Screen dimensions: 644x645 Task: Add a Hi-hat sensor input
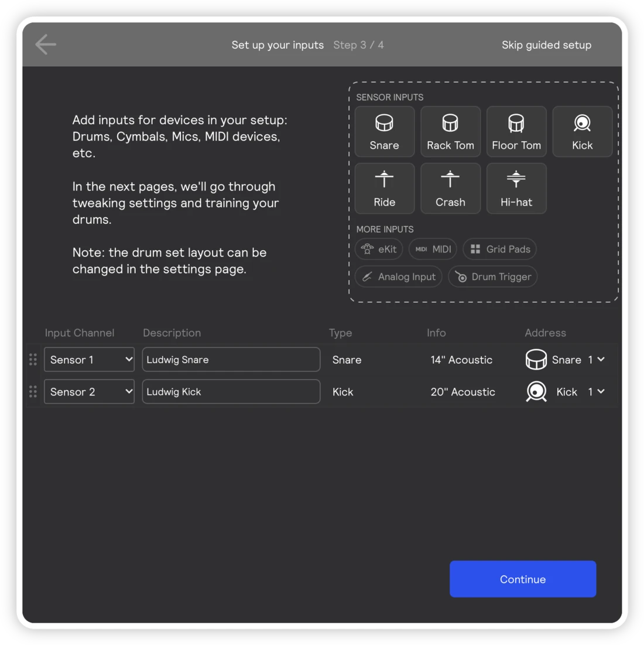pyautogui.click(x=516, y=189)
